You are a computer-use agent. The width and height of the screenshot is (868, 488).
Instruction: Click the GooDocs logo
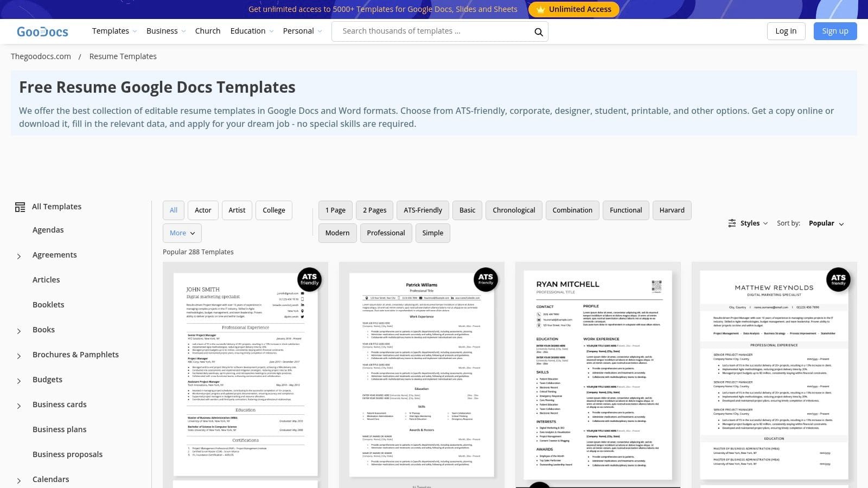[42, 31]
